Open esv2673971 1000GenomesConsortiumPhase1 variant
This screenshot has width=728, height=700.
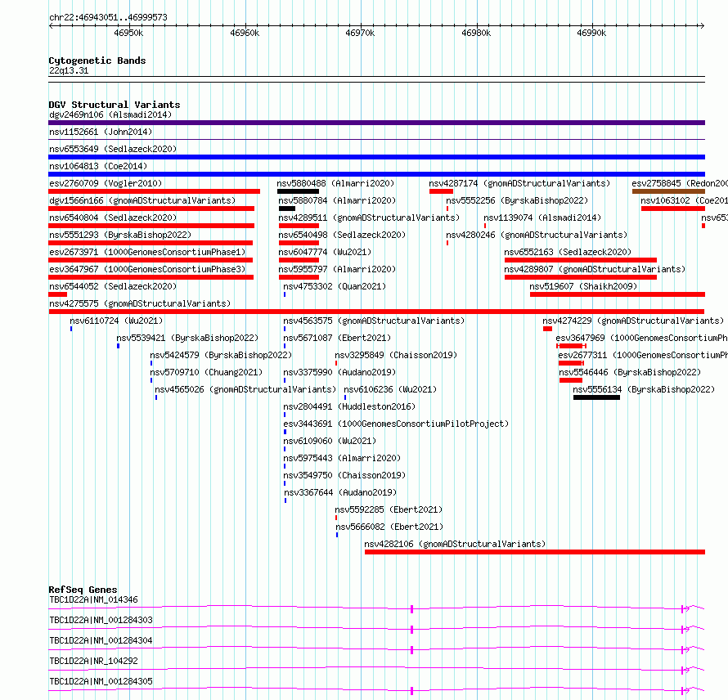click(x=147, y=252)
